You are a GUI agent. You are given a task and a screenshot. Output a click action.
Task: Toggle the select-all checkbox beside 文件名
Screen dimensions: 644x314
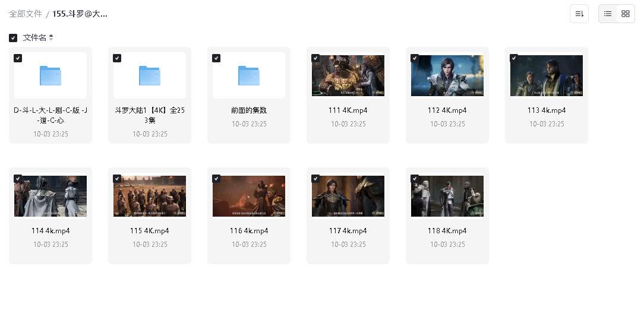pos(13,38)
